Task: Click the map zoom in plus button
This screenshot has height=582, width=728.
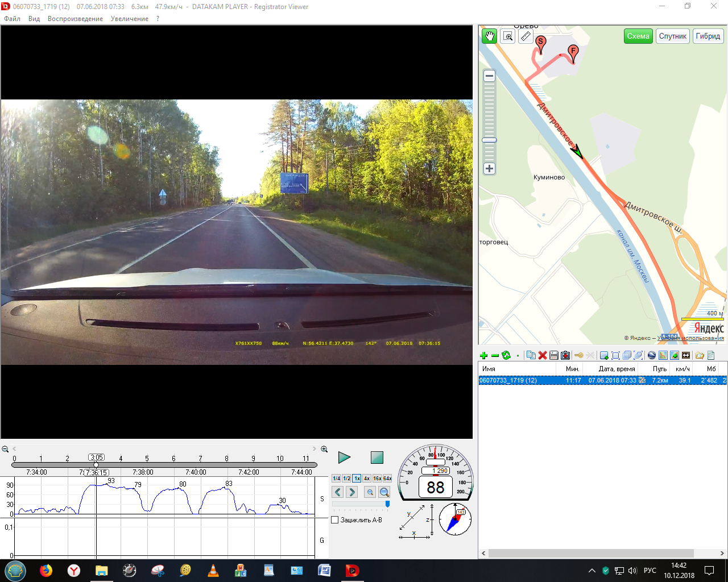Action: (489, 169)
